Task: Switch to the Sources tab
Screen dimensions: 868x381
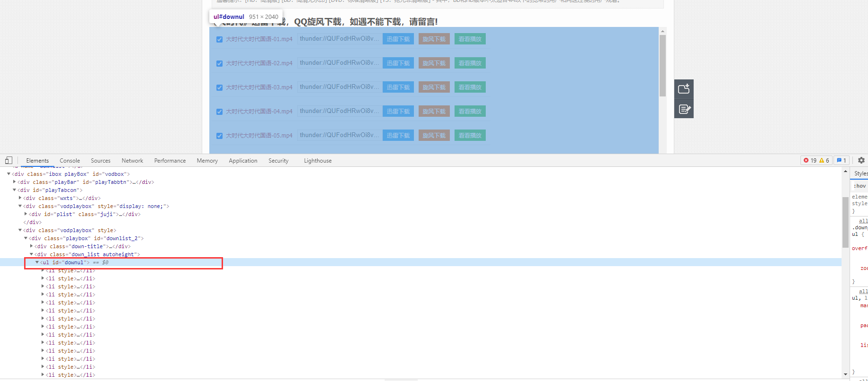Action: (x=101, y=161)
